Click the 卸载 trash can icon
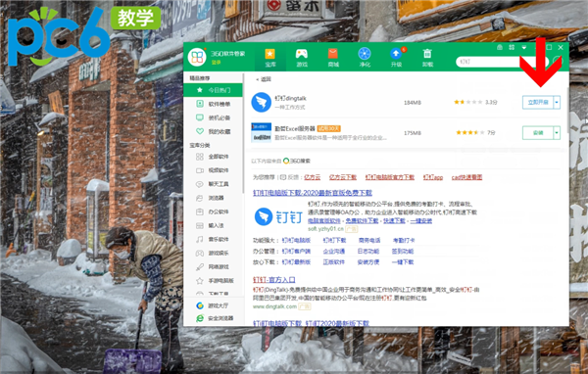Image resolution: width=588 pixels, height=374 pixels. [427, 54]
